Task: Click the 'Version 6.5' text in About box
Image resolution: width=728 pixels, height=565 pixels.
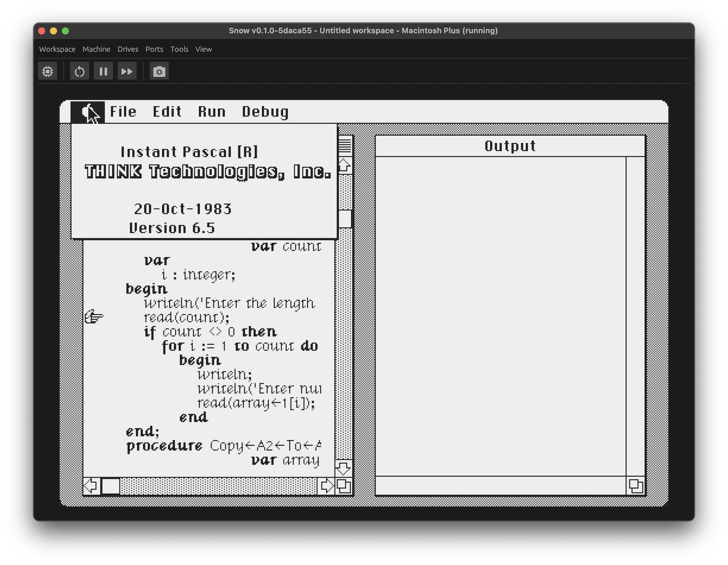Action: point(172,228)
